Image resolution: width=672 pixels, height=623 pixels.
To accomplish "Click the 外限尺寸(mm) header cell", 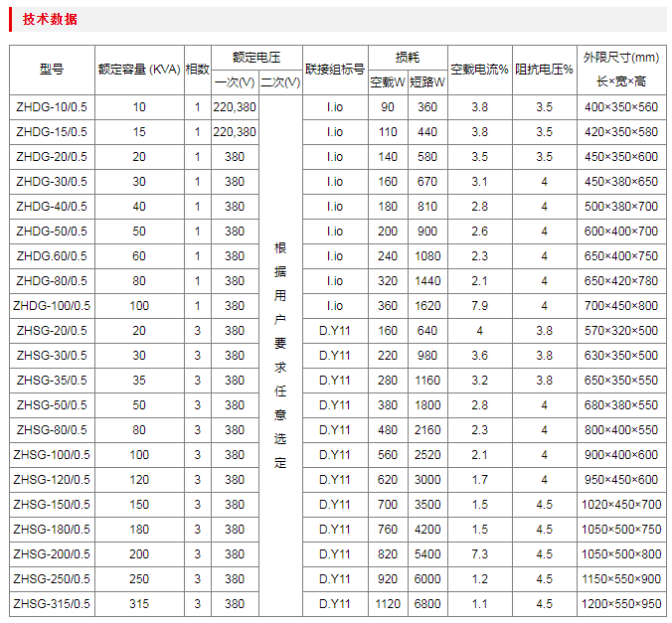I will [x=620, y=58].
